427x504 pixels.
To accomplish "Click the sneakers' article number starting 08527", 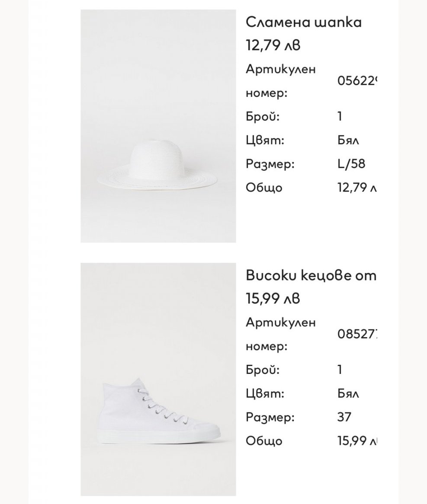I will point(357,334).
